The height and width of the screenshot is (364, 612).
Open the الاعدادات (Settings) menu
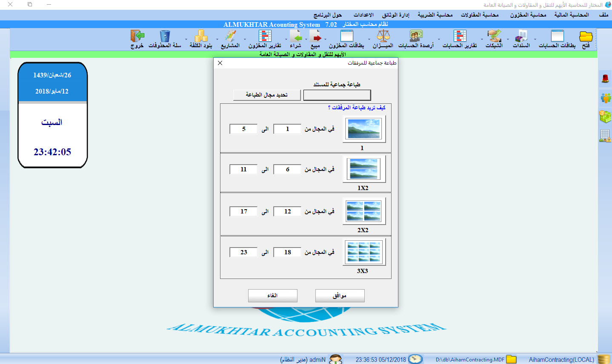coord(363,15)
